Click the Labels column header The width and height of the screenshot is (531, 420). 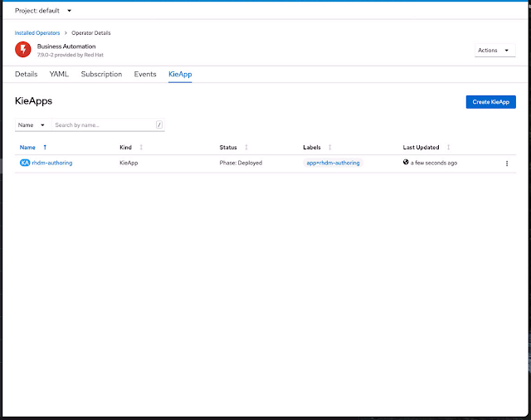(312, 147)
